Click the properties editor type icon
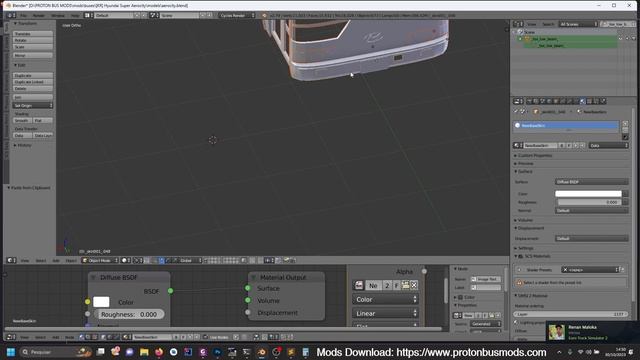640x360 pixels. [x=518, y=101]
